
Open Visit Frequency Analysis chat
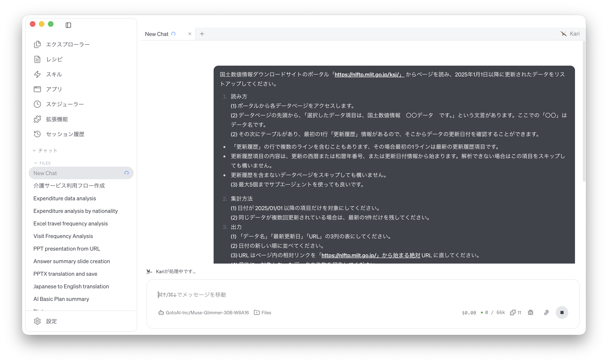pos(63,236)
